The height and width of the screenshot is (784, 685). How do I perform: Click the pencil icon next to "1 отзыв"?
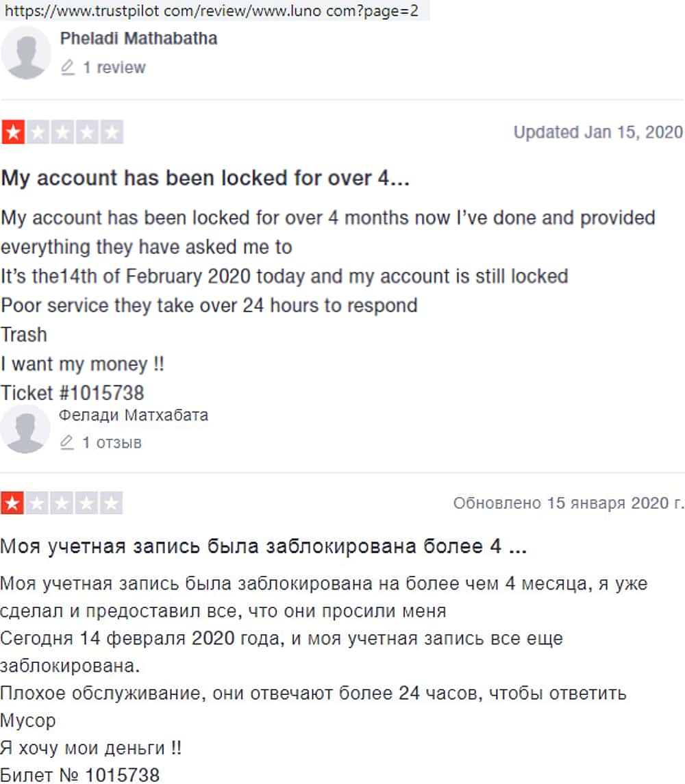point(66,443)
